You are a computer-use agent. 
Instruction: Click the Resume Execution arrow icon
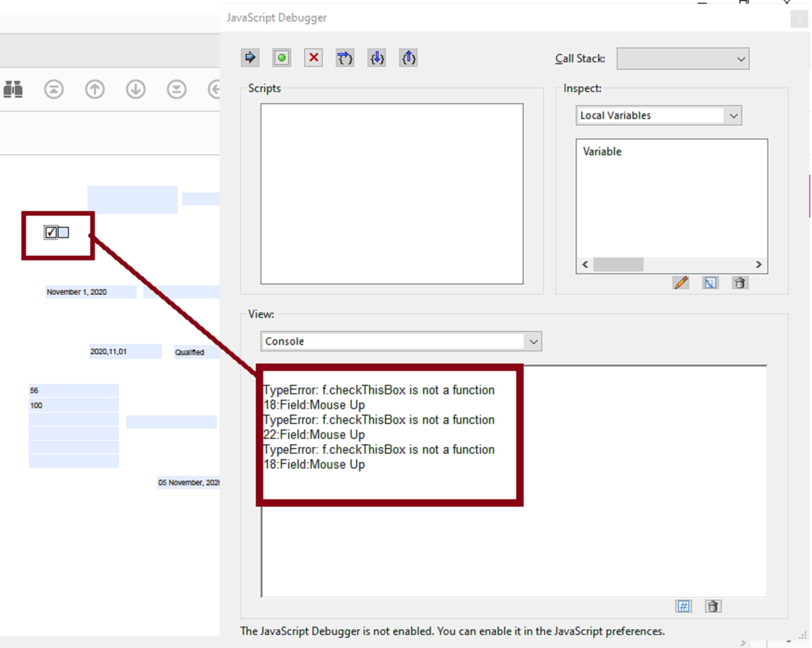(x=250, y=58)
